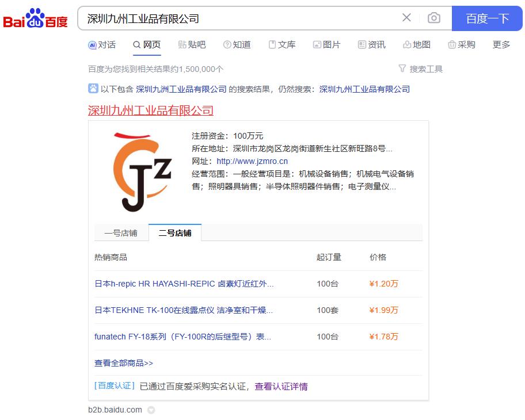Open the 日本TEKHNE TK-100 product link
This screenshot has width=525, height=420.
point(183,310)
